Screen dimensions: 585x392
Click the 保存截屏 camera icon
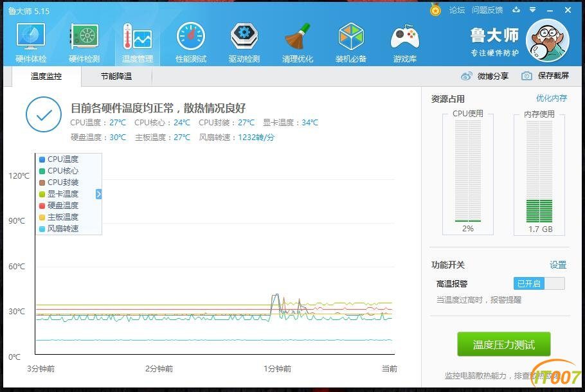pos(526,76)
